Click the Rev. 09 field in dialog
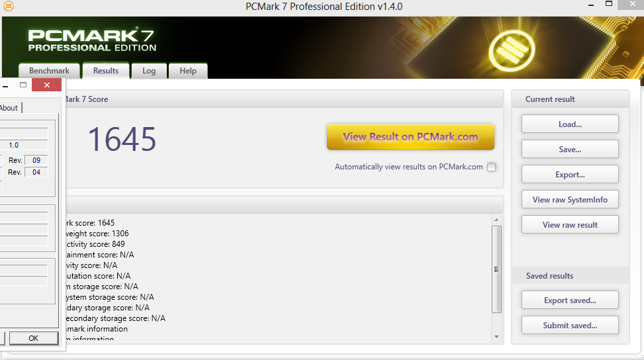 (x=36, y=160)
